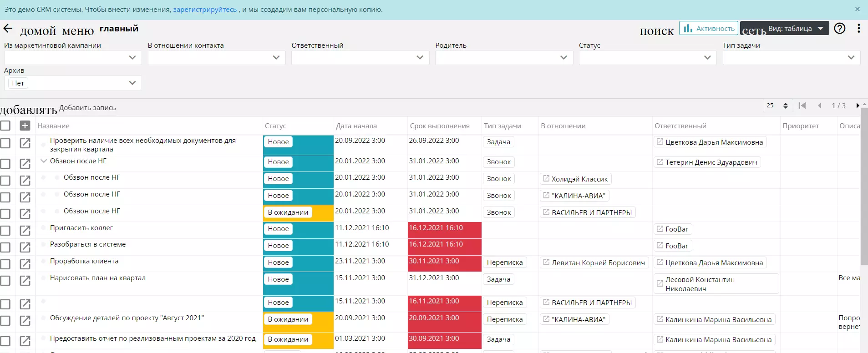Sort by 'Статус' column header
Image resolution: width=868 pixels, height=353 pixels.
275,126
